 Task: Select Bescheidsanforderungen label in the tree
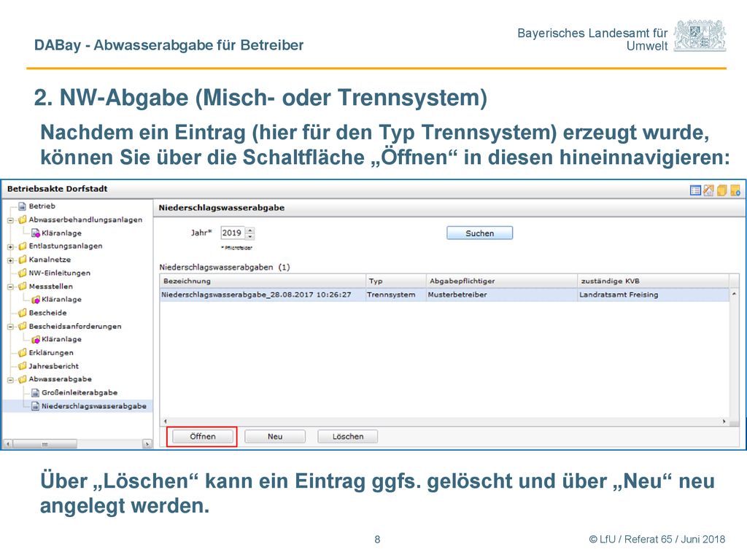[x=75, y=326]
